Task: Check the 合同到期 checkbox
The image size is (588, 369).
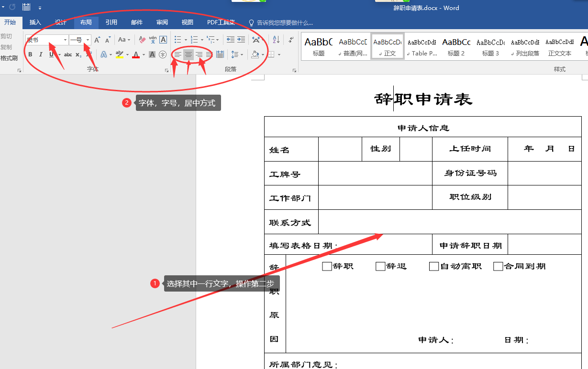Action: tap(498, 266)
